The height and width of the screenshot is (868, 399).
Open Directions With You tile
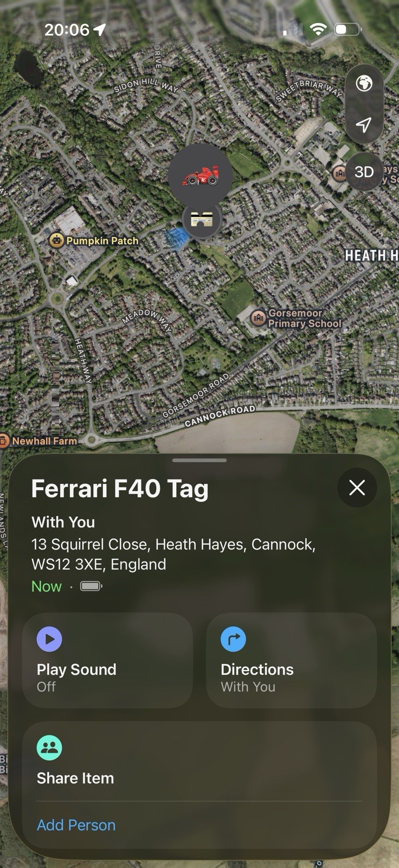point(292,660)
